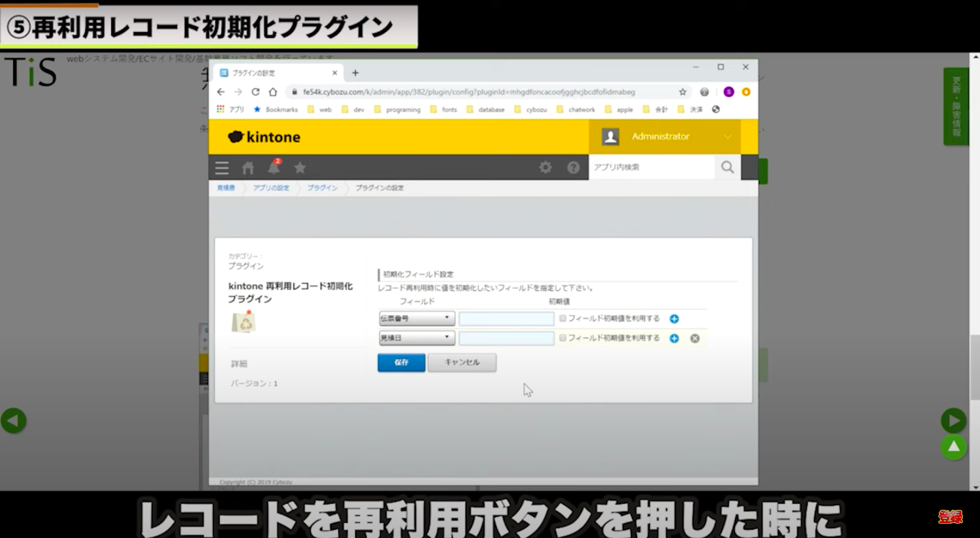Click the search magnifier icon
This screenshot has height=538, width=980.
(x=728, y=168)
